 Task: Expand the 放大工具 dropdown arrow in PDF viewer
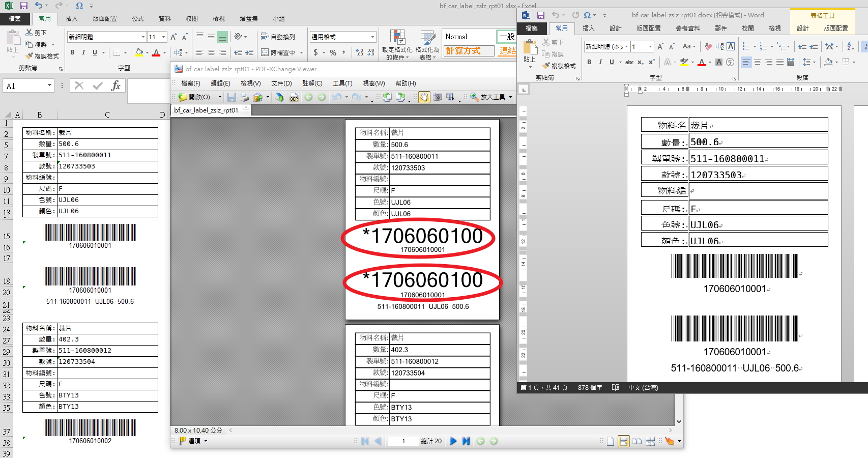click(x=510, y=97)
